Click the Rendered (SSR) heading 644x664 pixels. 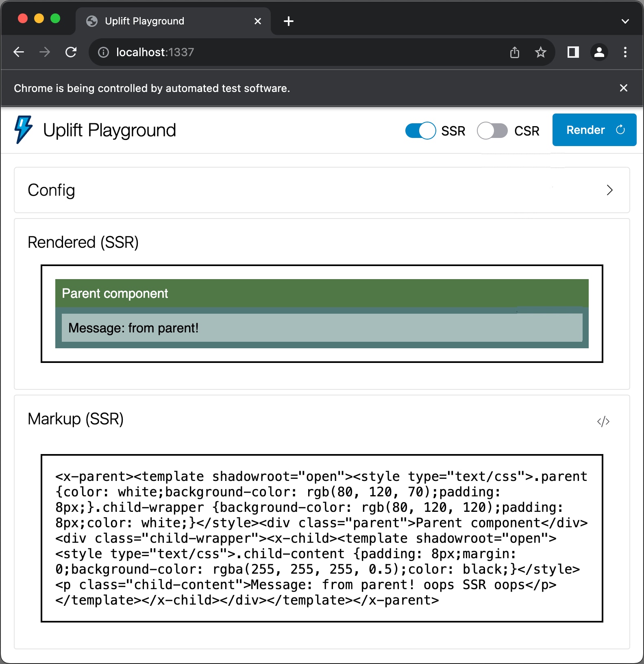pyautogui.click(x=83, y=242)
